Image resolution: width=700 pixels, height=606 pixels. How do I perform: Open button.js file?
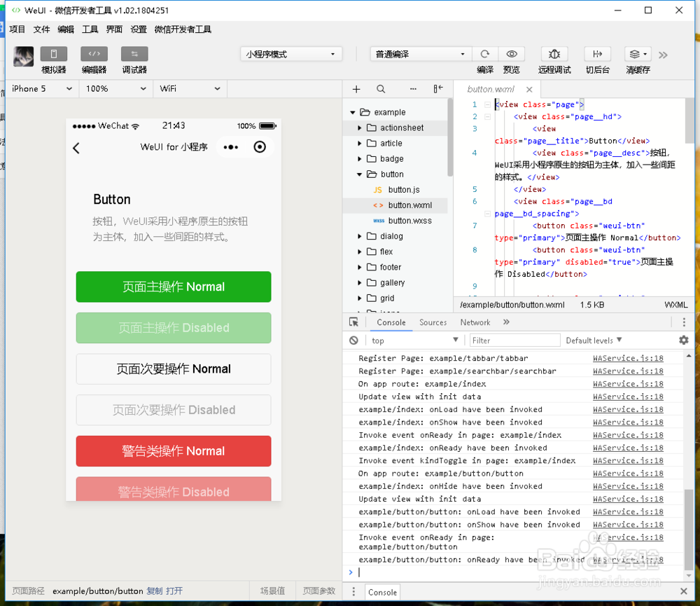pyautogui.click(x=404, y=189)
